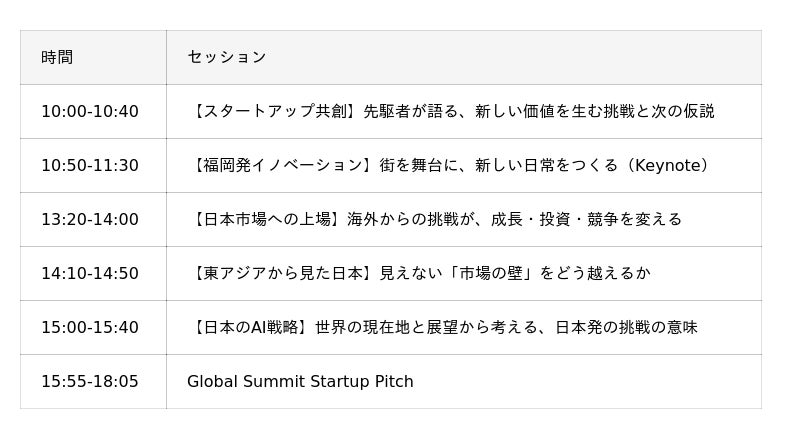Screen dimensions: 800x439
Task: Click the 【福岡発イノベーション】 tag text
Action: point(283,165)
